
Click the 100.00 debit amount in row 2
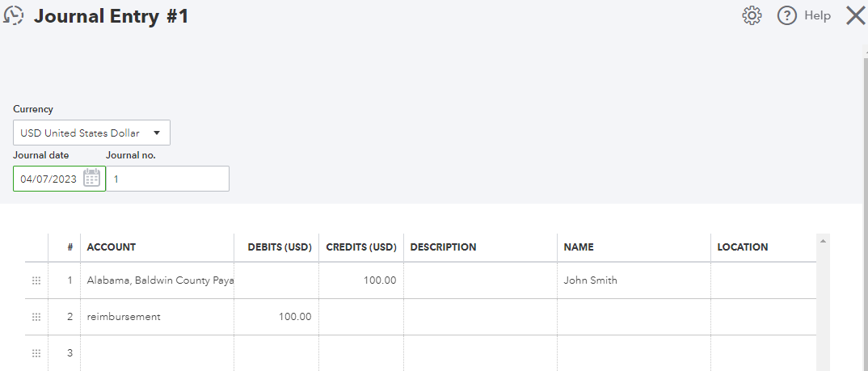pyautogui.click(x=276, y=317)
